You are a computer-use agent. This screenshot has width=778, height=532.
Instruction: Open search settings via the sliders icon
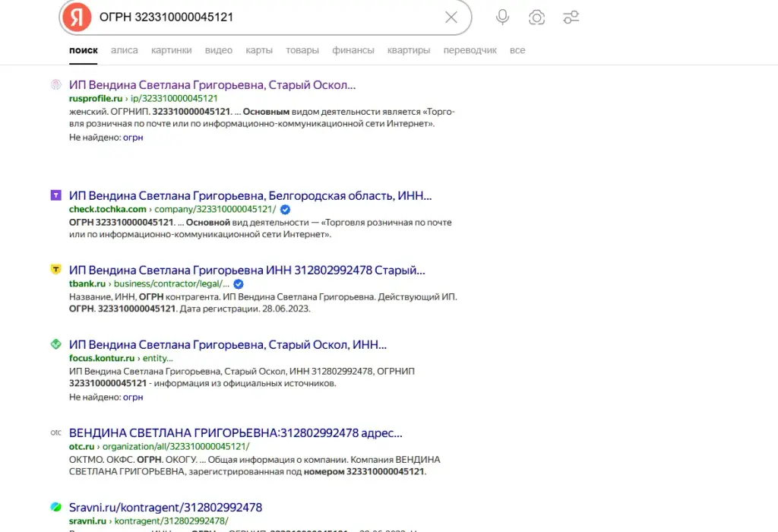click(571, 17)
